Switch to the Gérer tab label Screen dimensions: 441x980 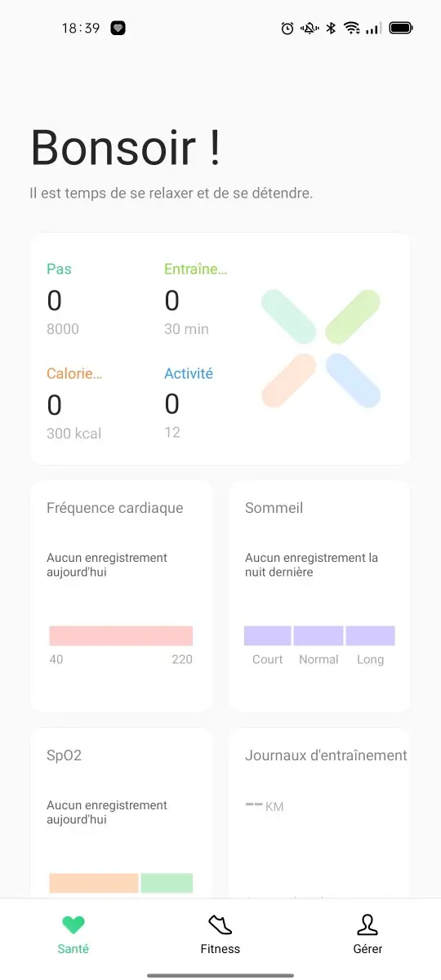coord(367,949)
